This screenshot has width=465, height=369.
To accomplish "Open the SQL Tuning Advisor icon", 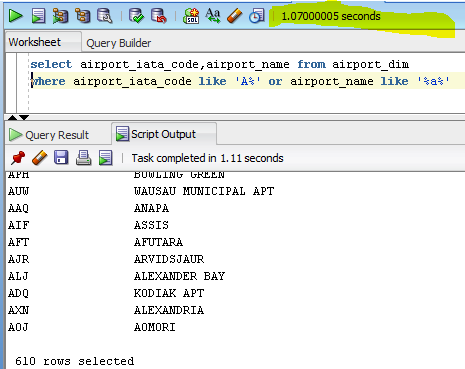I will (x=105, y=16).
